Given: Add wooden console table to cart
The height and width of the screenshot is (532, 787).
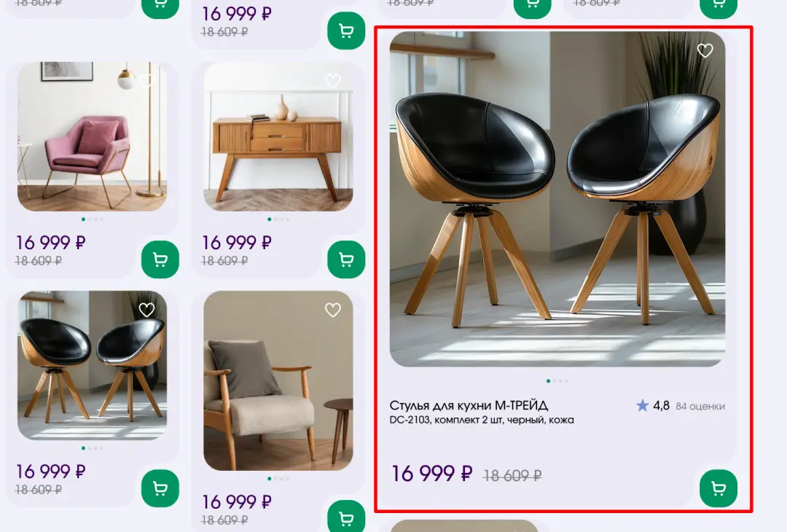Looking at the screenshot, I should (346, 259).
